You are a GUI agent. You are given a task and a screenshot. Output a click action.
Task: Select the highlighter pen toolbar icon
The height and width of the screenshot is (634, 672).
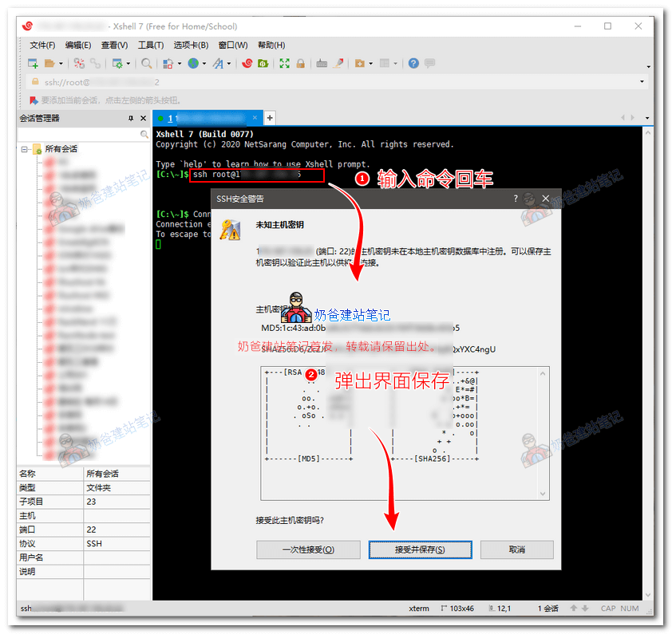pos(338,62)
